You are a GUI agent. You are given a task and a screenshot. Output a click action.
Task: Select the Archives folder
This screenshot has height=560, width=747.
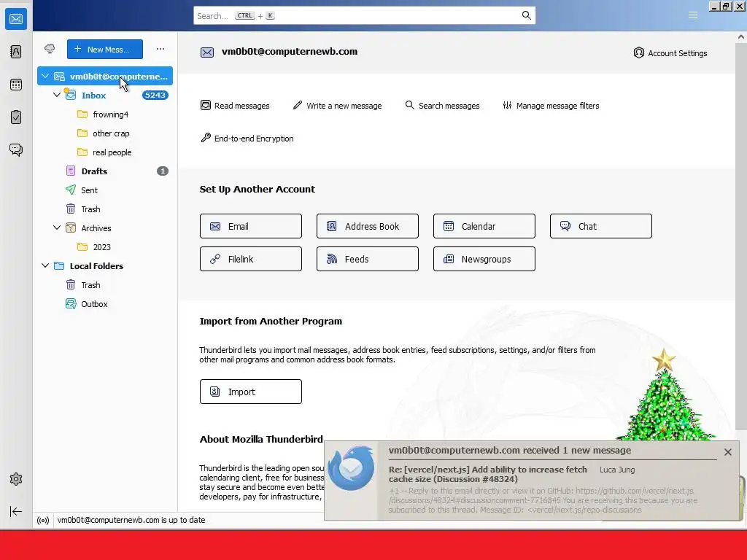click(105, 228)
